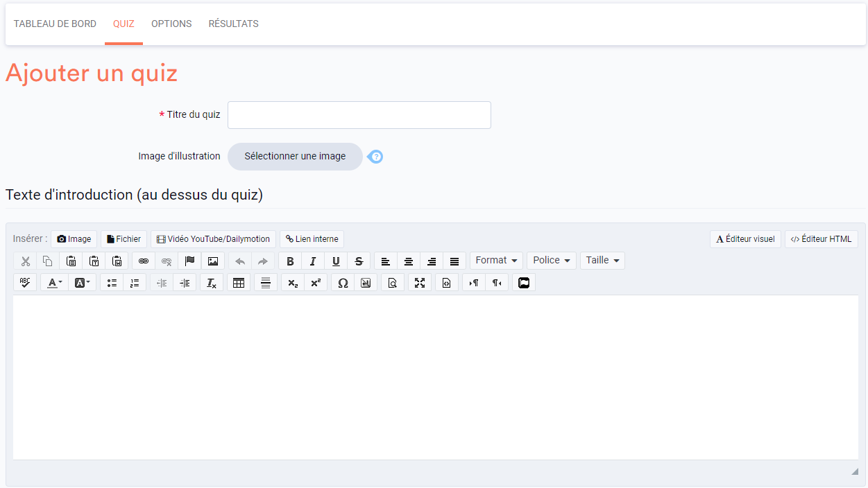Insert a hyperlink using the chain icon
The image size is (868, 488).
coord(143,260)
